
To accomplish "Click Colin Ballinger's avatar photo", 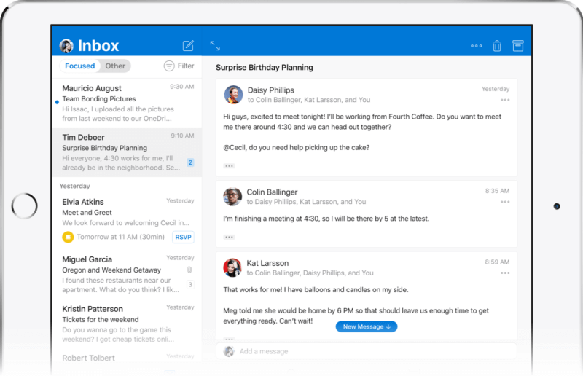I will 232,197.
